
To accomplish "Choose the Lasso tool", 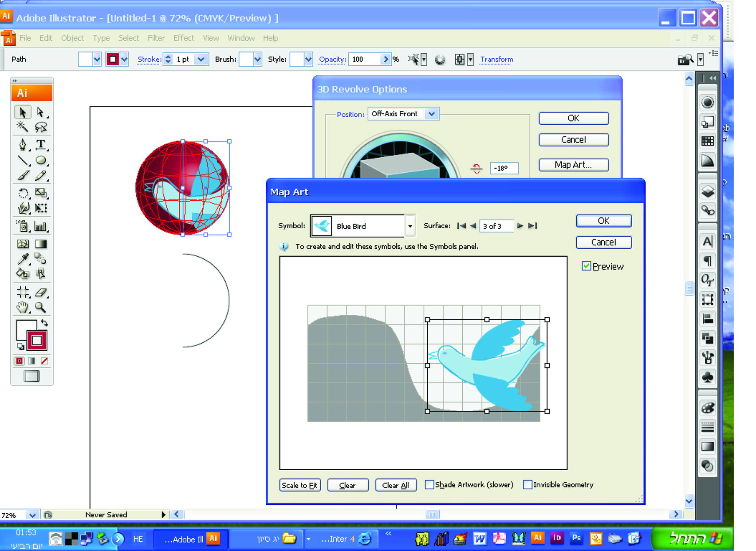I will click(x=40, y=128).
